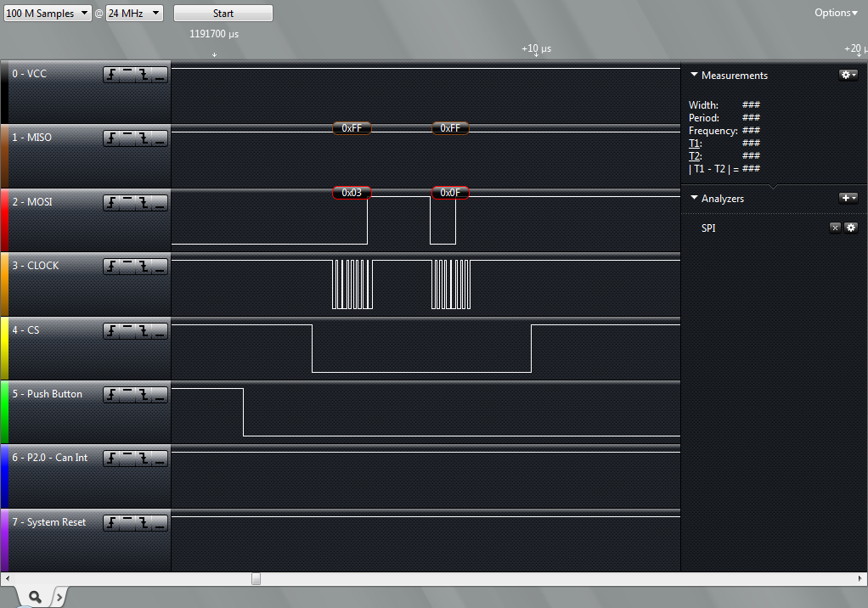
Task: Set low level trigger on CS channel
Action: (x=160, y=331)
